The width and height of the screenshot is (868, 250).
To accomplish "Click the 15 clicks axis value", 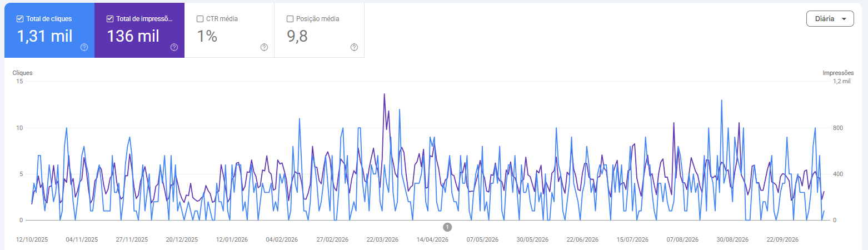I will [20, 81].
